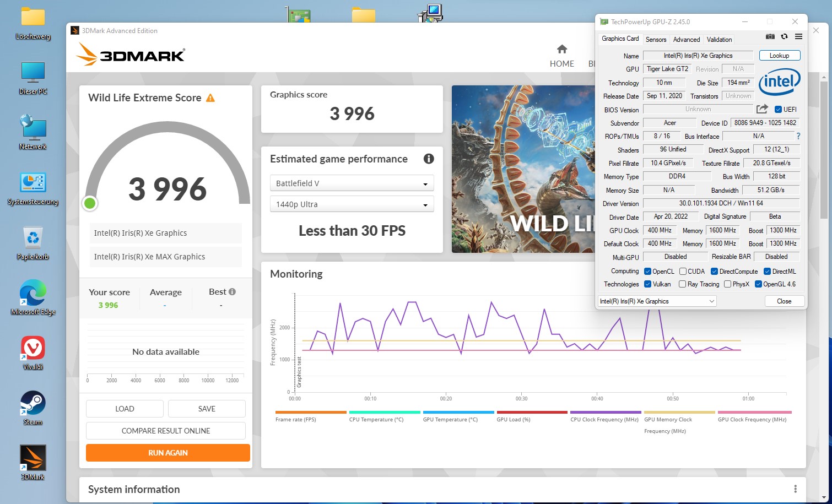The height and width of the screenshot is (504, 832).
Task: Select the Netzwerk desktop icon
Action: (x=33, y=132)
